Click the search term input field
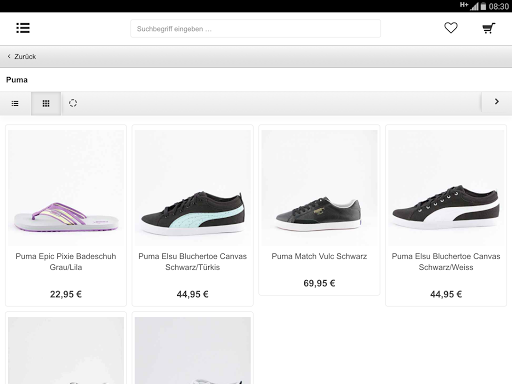 pyautogui.click(x=255, y=29)
